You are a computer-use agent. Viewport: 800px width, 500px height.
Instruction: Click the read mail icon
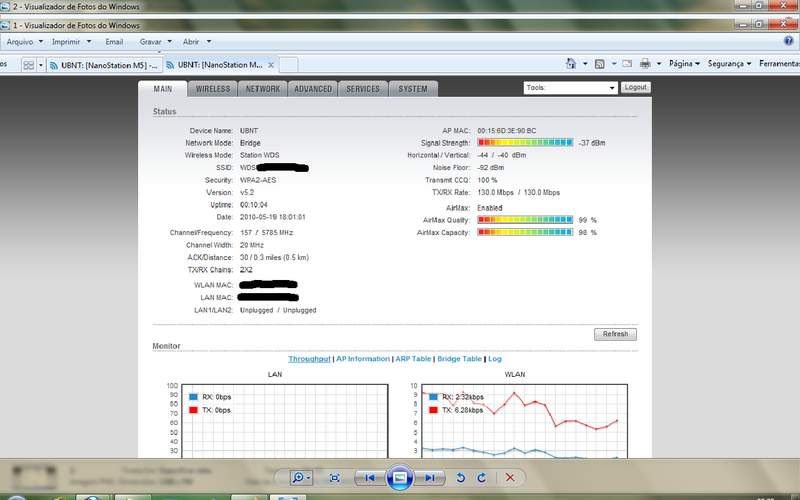click(x=627, y=64)
